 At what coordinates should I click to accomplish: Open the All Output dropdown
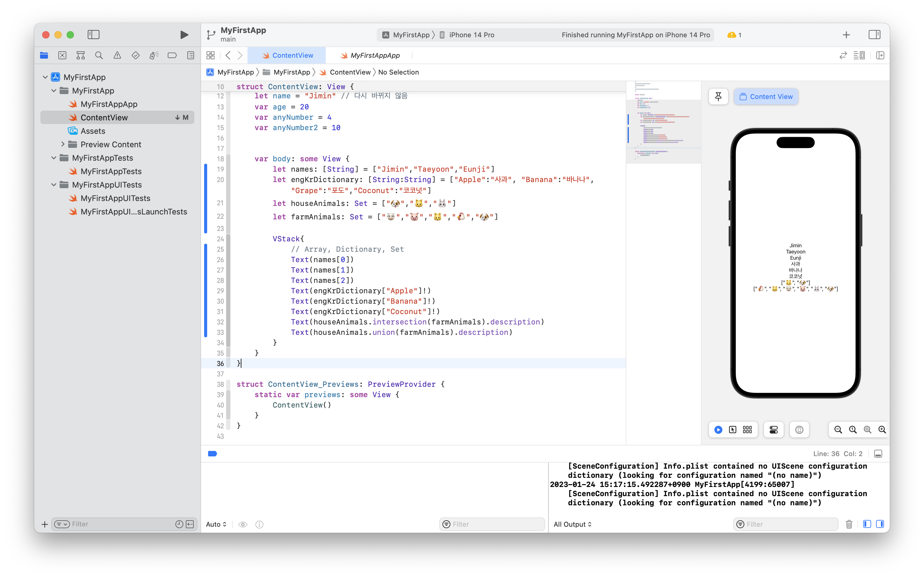click(x=572, y=524)
